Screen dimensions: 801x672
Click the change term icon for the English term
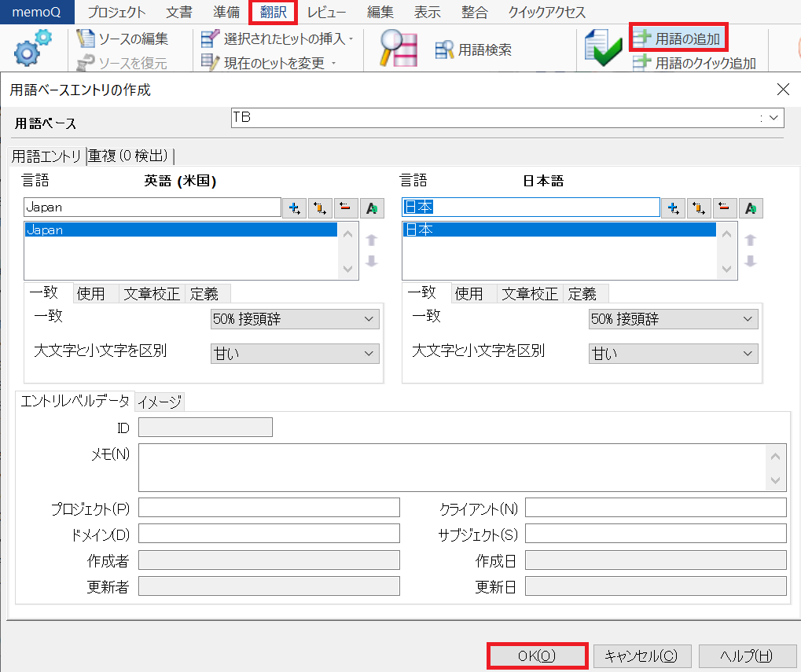(321, 207)
